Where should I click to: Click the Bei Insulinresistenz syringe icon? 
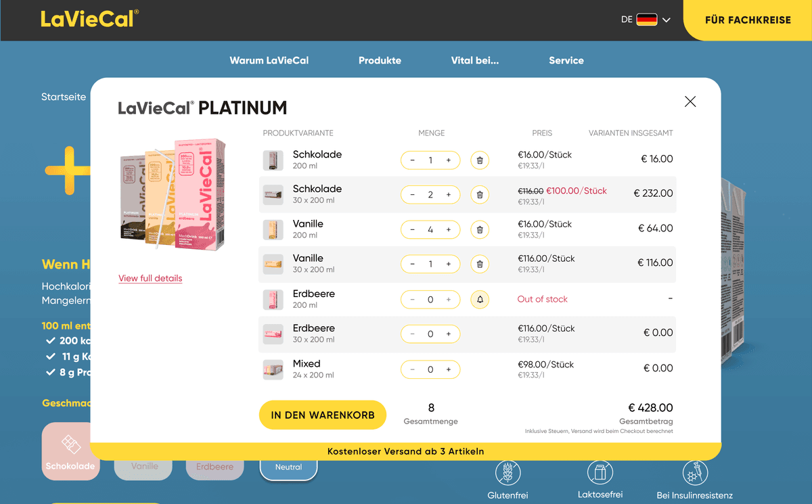tap(695, 472)
